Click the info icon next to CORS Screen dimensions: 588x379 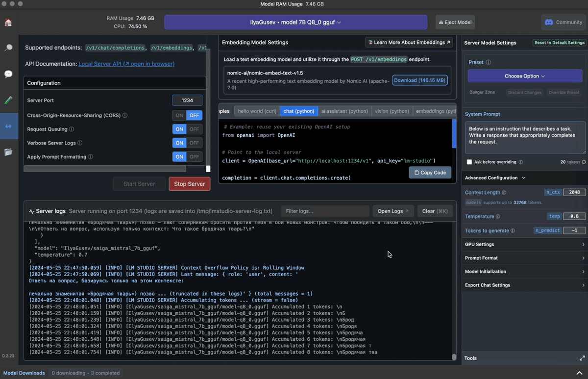pos(125,116)
